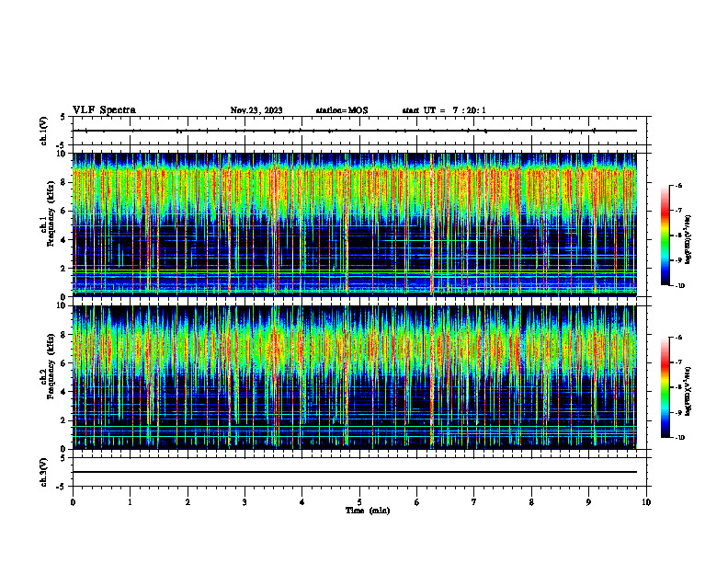This screenshot has height=563, width=728.
Task: Click the "start UT = 7 :20: 1" text
Action: click(x=444, y=110)
